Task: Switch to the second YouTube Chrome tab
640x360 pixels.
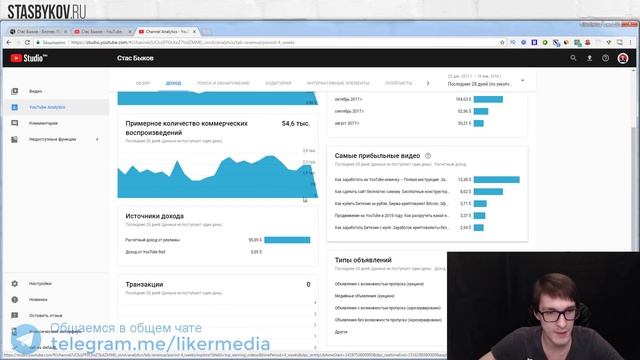Action: pyautogui.click(x=102, y=31)
